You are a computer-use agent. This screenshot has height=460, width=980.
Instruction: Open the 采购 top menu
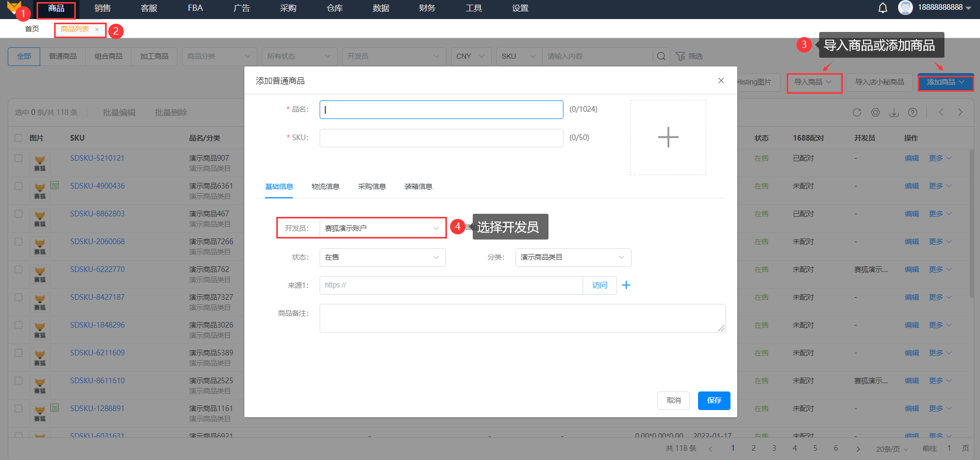pos(288,8)
